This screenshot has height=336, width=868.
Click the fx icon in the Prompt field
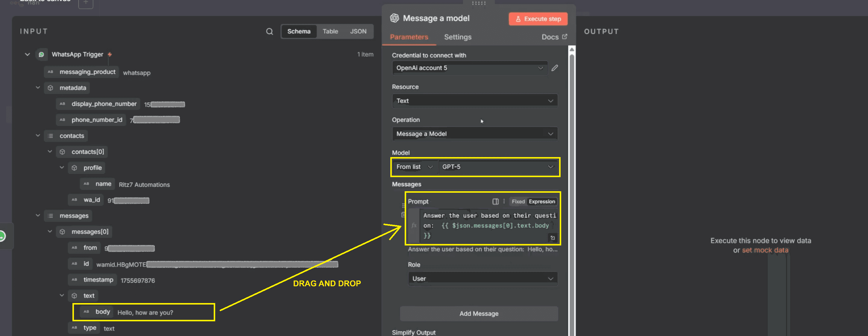[x=414, y=225]
